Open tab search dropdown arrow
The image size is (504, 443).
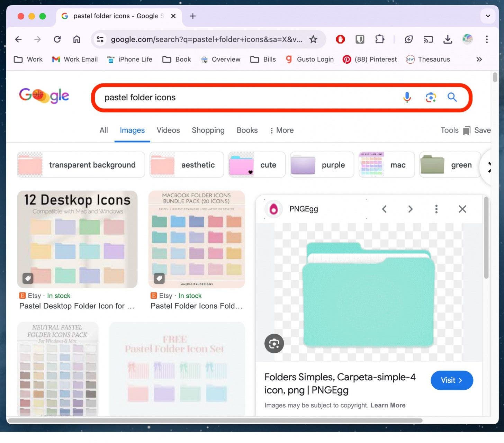point(488,16)
